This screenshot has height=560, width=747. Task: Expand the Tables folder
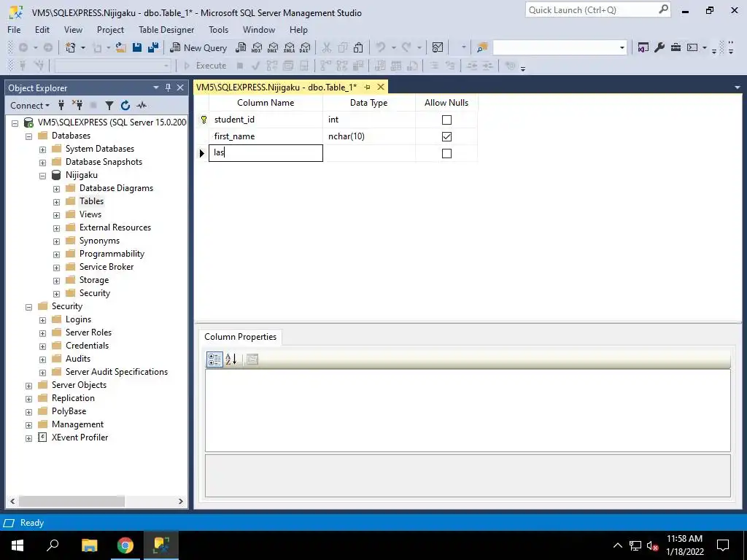pos(56,202)
